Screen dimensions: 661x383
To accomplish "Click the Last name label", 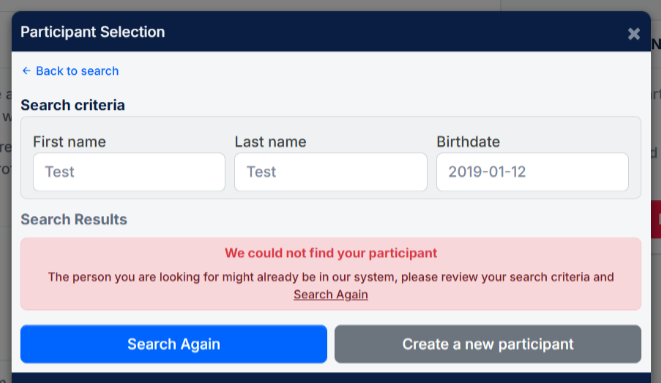I will (270, 142).
